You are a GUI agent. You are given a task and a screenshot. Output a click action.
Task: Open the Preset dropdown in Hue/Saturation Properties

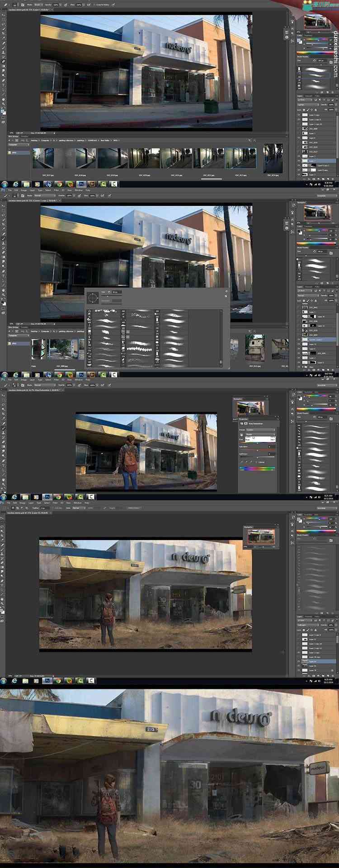click(261, 429)
